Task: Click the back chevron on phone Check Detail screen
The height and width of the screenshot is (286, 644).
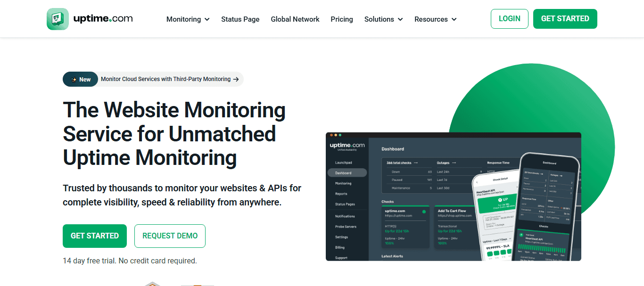Action: coord(477,182)
